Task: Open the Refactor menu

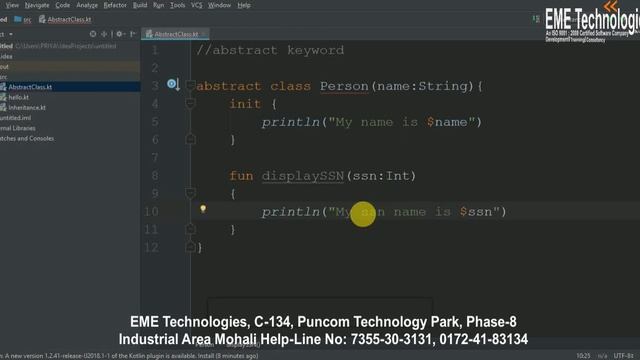Action: click(x=115, y=5)
